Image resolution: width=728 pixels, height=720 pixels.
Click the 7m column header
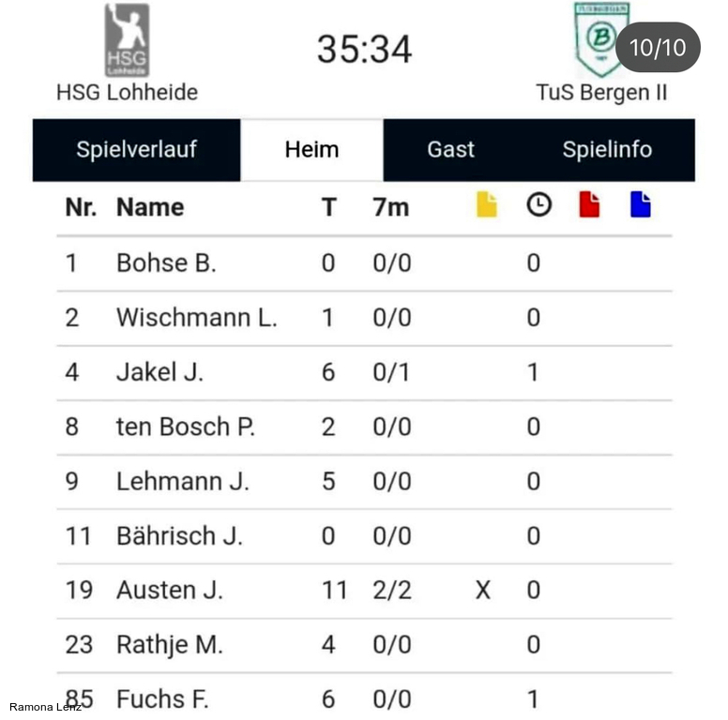(x=391, y=207)
